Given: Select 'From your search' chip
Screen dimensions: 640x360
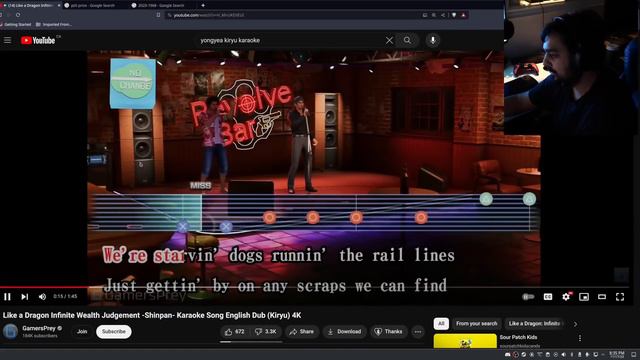Looking at the screenshot, I should (x=476, y=323).
